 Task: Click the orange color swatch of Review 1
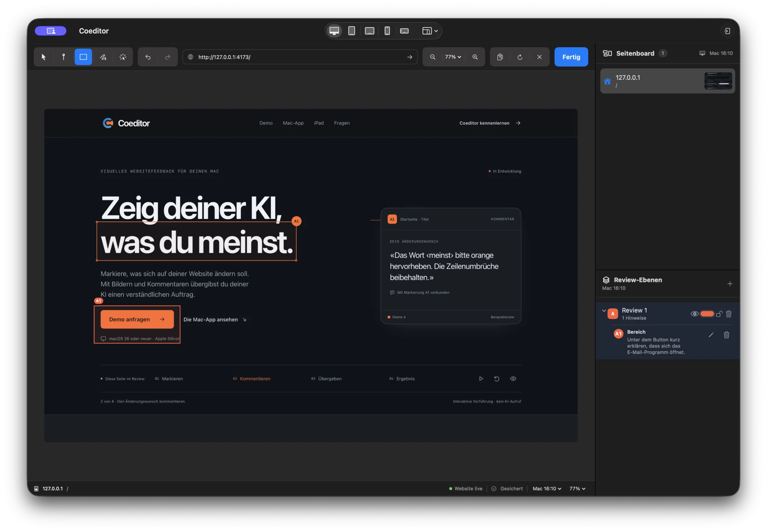pyautogui.click(x=707, y=314)
